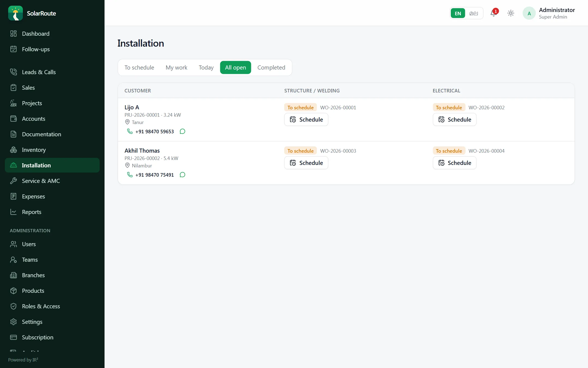Viewport: 588px width, 368px height.
Task: Click the Reports chart icon
Action: (13, 212)
